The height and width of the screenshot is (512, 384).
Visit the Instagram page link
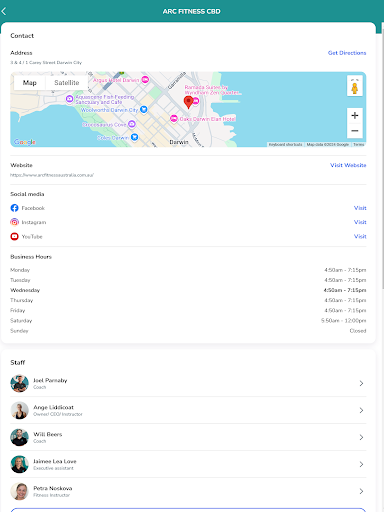coord(360,222)
